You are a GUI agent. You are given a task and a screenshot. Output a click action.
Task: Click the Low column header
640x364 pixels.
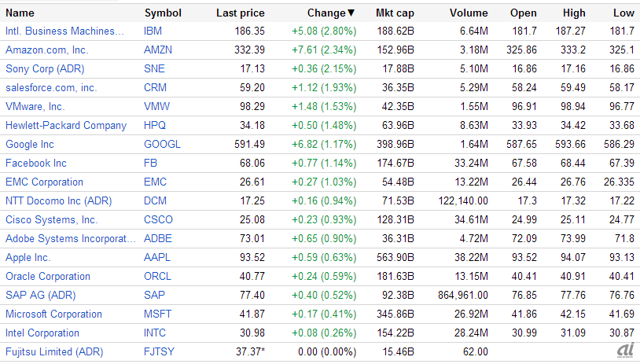click(623, 13)
